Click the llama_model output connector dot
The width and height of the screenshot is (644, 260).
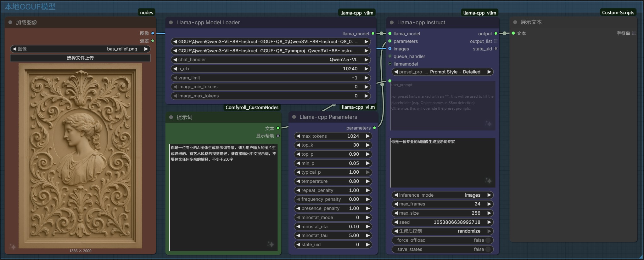(x=373, y=33)
